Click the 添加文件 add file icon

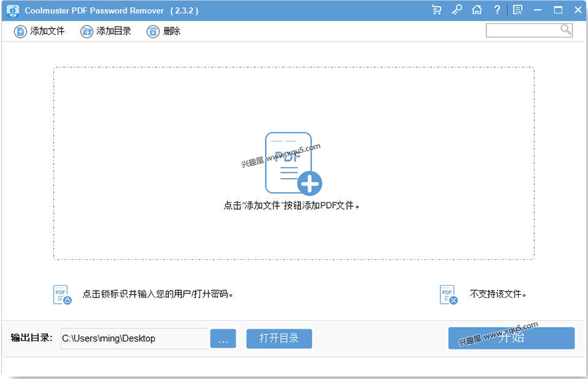click(21, 30)
